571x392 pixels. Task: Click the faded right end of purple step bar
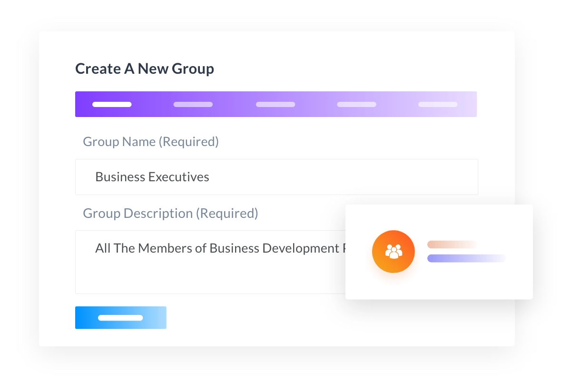point(469,104)
